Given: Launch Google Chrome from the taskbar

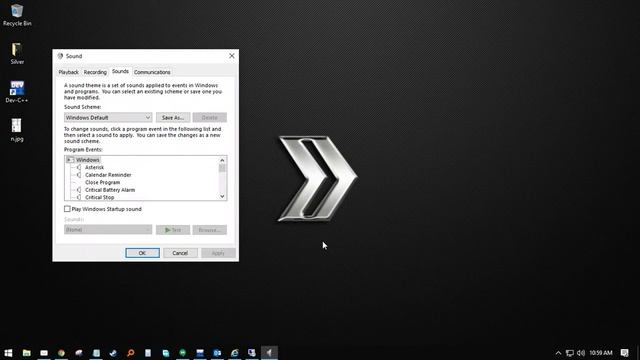Looking at the screenshot, I should click(x=61, y=353).
